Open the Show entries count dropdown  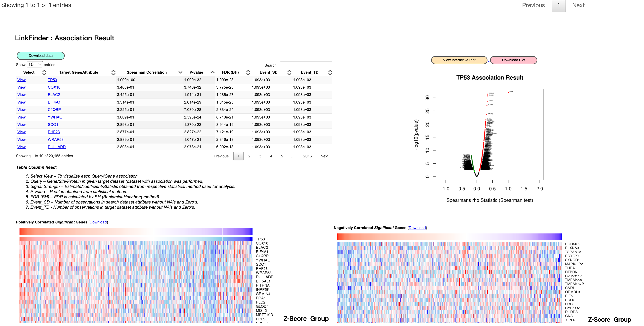[34, 65]
